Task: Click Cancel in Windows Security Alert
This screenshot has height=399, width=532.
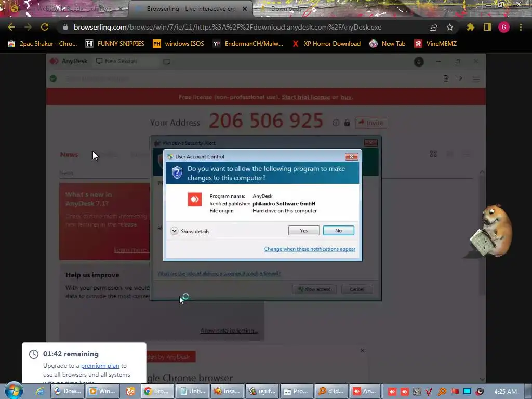Action: [357, 289]
